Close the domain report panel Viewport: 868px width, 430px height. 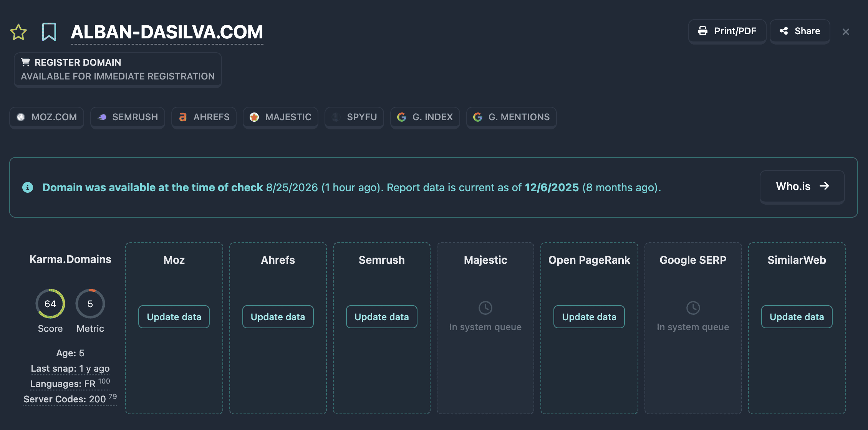(x=846, y=32)
